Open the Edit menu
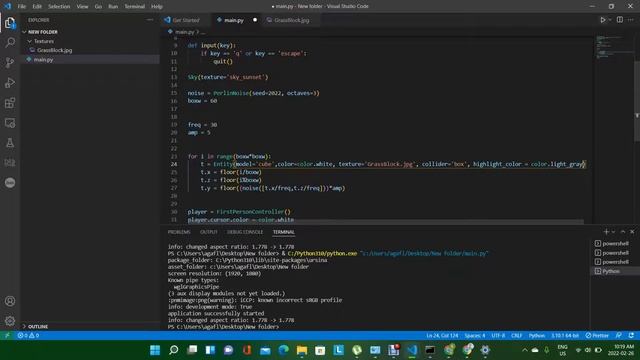The width and height of the screenshot is (640, 360). coord(37,7)
